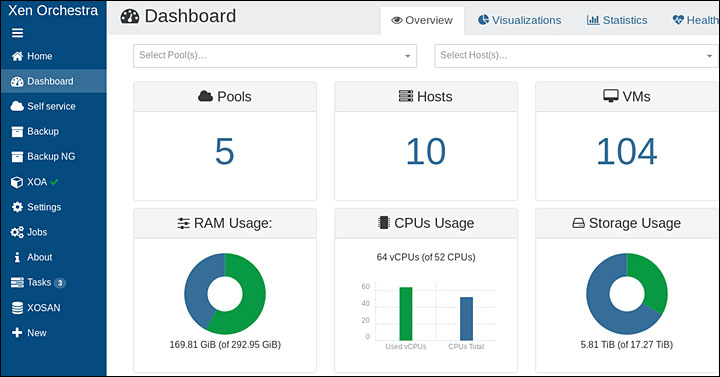Viewport: 720px width, 377px height.
Task: Open the Select Host(s) dropdown arrow
Action: click(x=709, y=56)
